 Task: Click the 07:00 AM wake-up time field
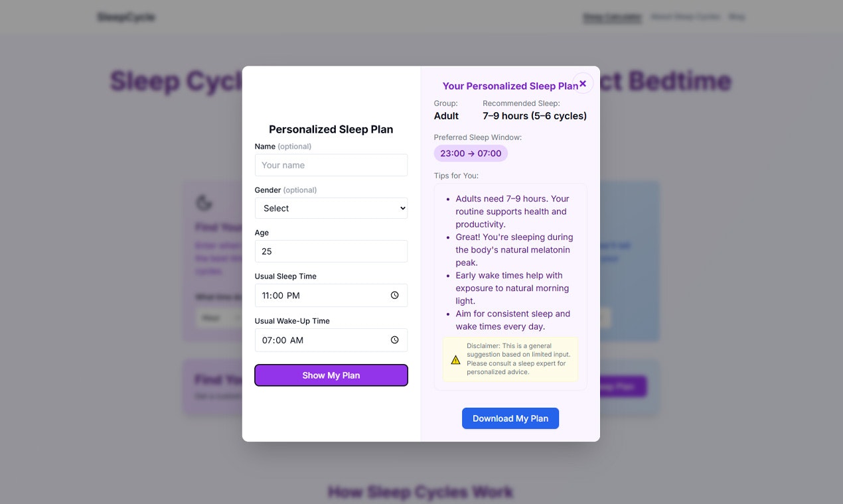(x=331, y=340)
